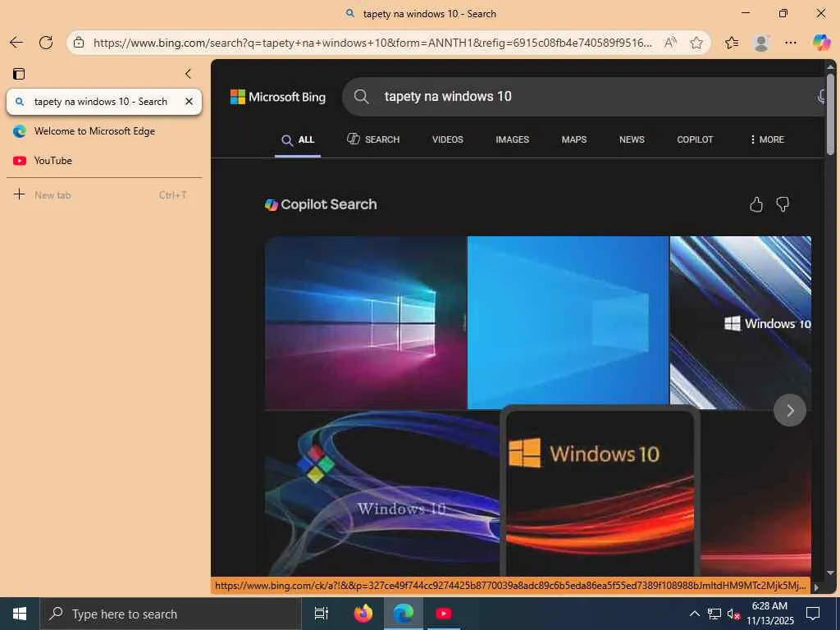The image size is (840, 630).
Task: Reload the page with the refresh icon
Action: pyautogui.click(x=46, y=43)
